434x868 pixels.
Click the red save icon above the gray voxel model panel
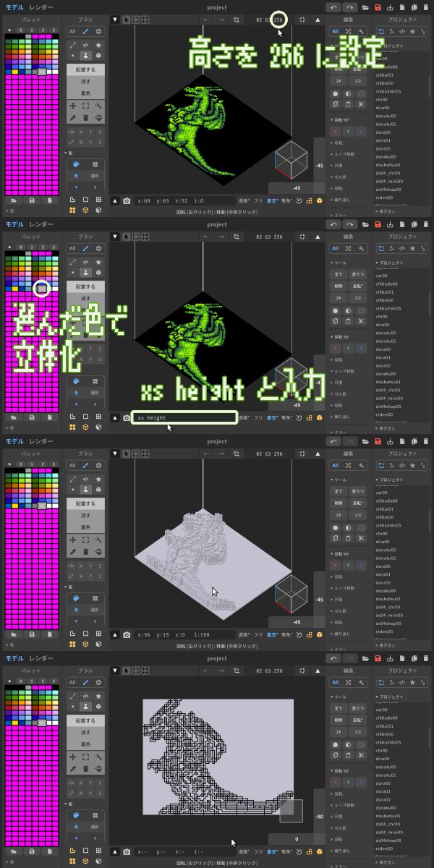click(378, 441)
